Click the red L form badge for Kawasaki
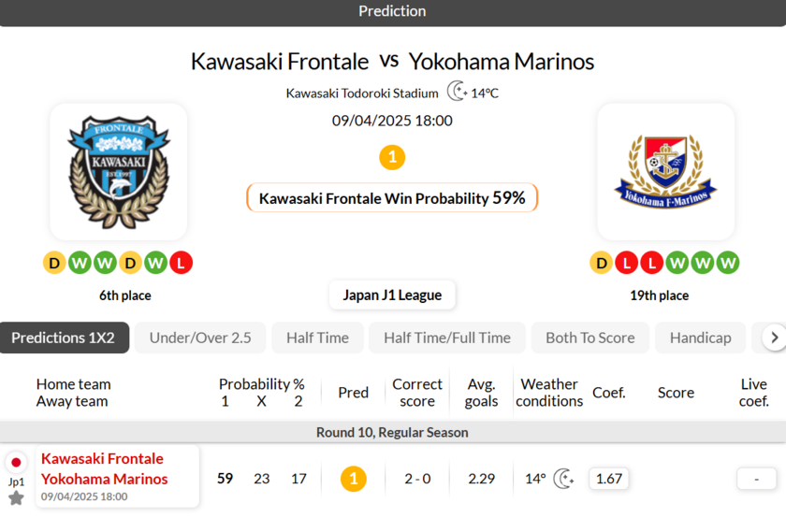This screenshot has height=532, width=786. [x=182, y=263]
